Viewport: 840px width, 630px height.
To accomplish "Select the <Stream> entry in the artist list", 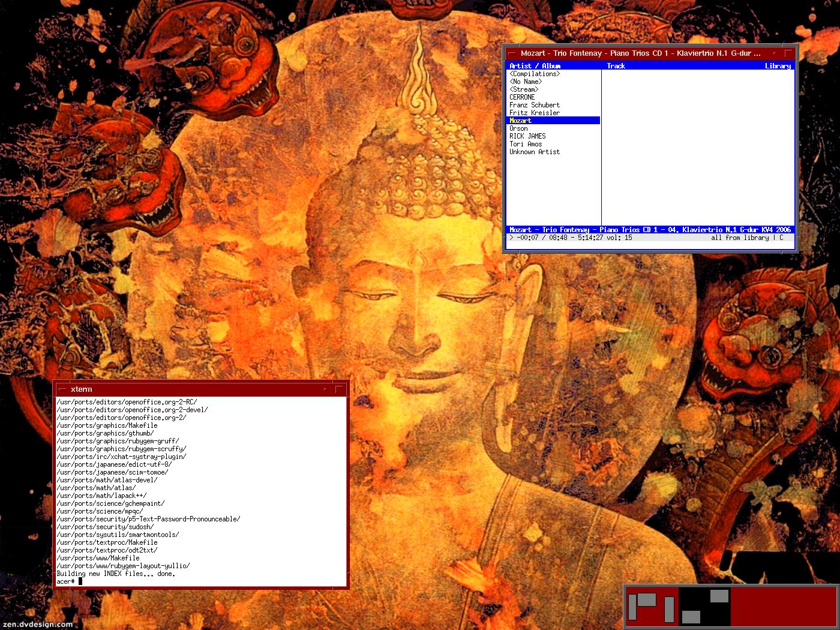I will (x=524, y=89).
